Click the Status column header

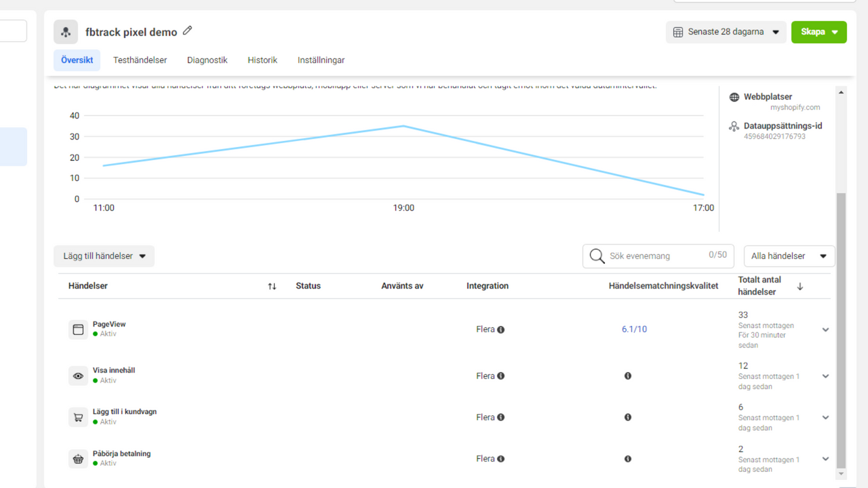coord(308,286)
